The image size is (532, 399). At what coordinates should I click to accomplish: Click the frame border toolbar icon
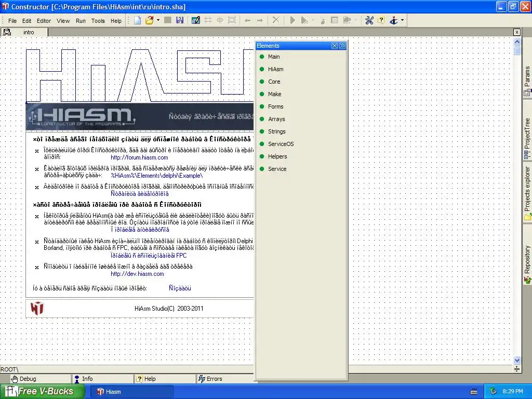tap(232, 20)
